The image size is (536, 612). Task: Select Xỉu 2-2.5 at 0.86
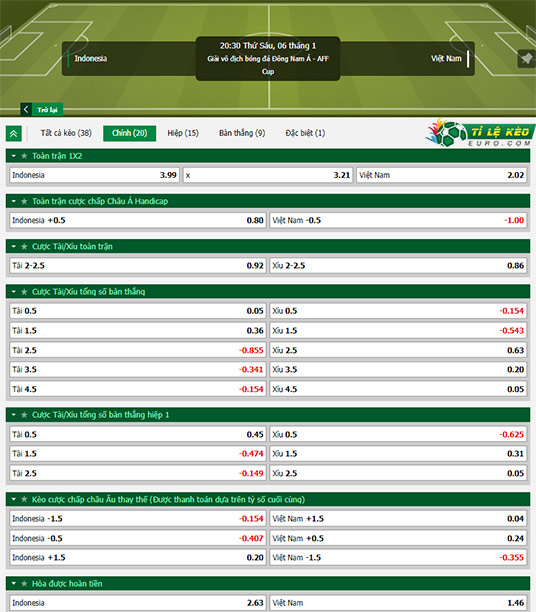pyautogui.click(x=398, y=266)
